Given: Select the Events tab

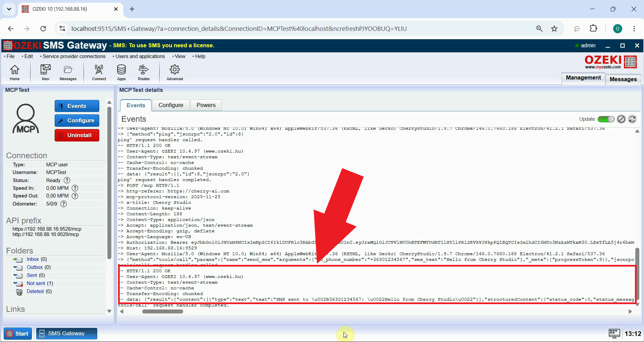Looking at the screenshot, I should 136,105.
